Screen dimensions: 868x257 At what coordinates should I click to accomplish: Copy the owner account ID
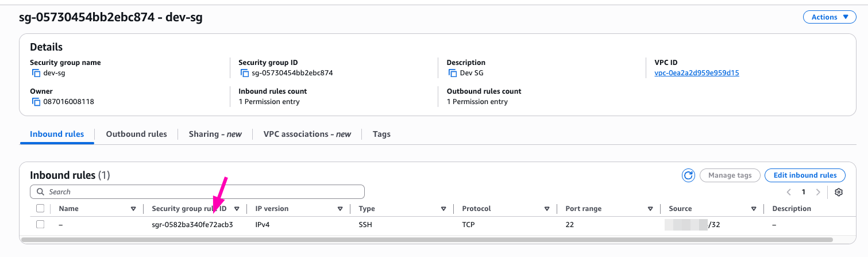(x=36, y=102)
